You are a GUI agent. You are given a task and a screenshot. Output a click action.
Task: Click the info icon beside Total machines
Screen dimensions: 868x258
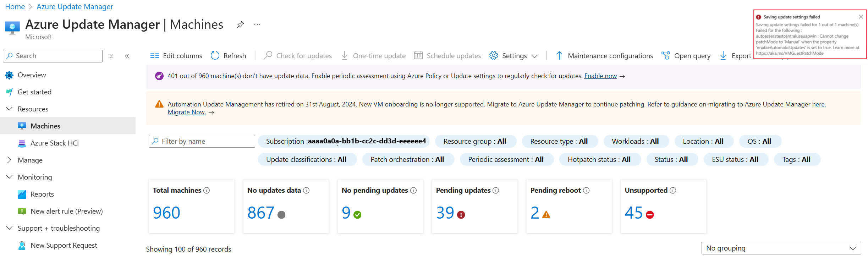click(207, 190)
